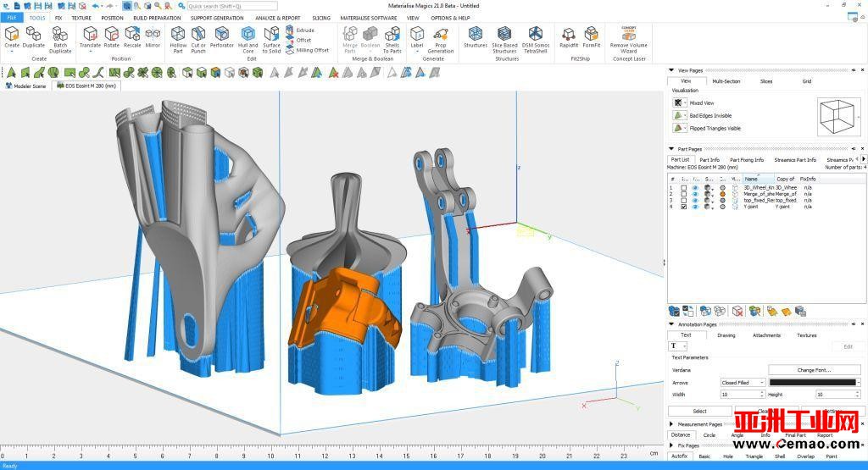This screenshot has width=868, height=470.
Task: Toggle visibility eye of top_fixed_Re part
Action: (x=695, y=200)
